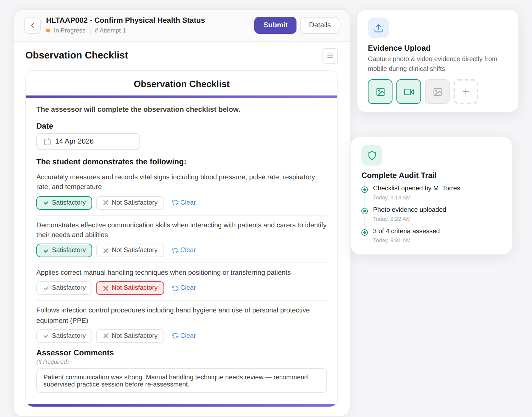This screenshot has width=532, height=417.
Task: Select the grey image placeholder tile
Action: (437, 92)
